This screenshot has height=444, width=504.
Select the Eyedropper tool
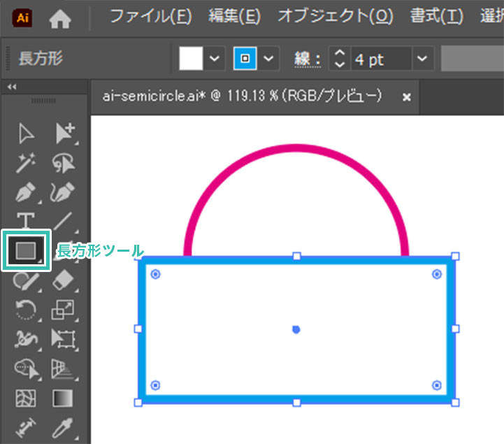click(x=63, y=427)
